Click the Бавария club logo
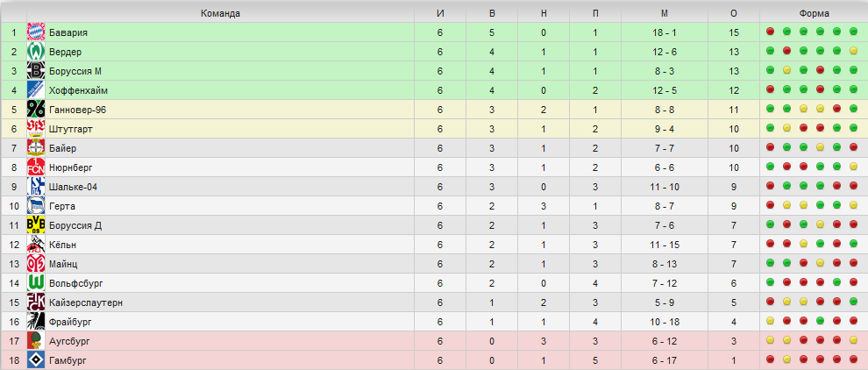Image resolution: width=868 pixels, height=370 pixels. [36, 32]
